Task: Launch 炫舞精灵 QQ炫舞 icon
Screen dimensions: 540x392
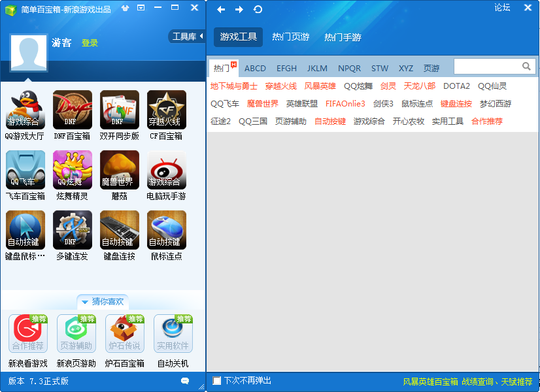Action: pos(73,170)
